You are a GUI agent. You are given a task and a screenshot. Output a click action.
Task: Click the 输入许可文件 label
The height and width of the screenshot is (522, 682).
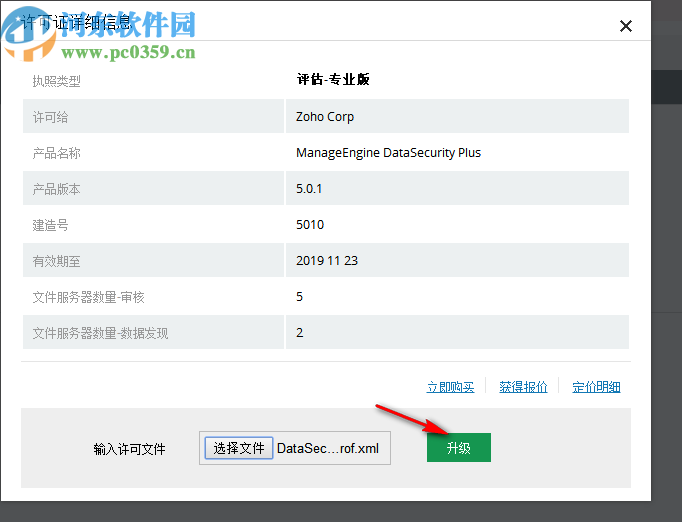[129, 449]
